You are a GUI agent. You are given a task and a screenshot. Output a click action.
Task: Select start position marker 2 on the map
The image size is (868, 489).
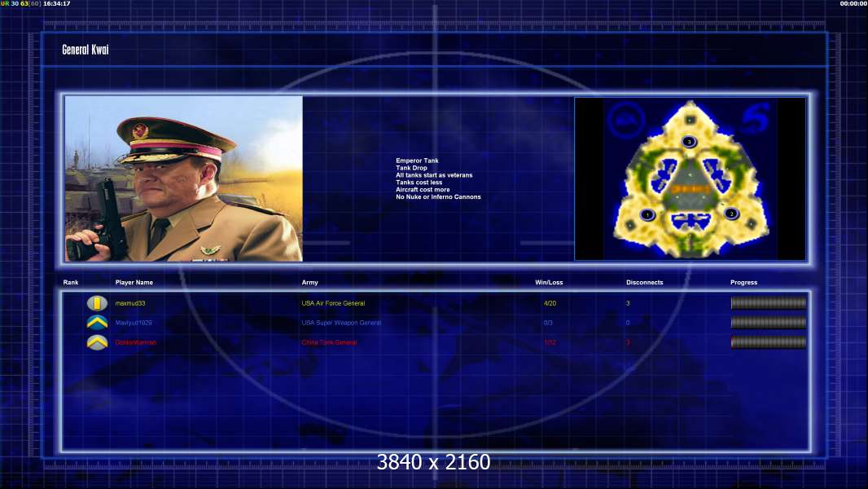point(731,214)
